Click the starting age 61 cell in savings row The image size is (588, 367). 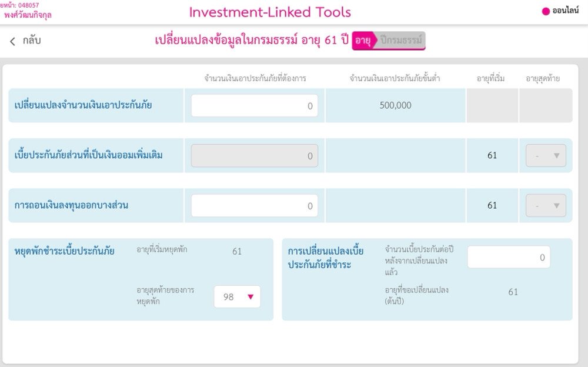pos(493,155)
